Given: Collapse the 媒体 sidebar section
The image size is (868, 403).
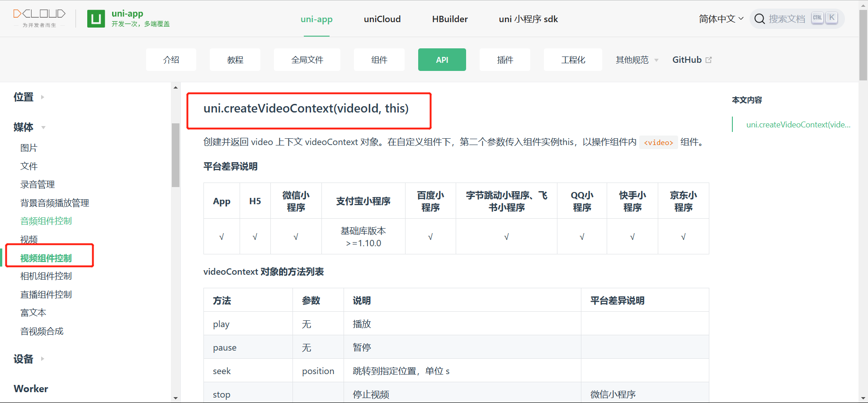Looking at the screenshot, I should tap(30, 127).
